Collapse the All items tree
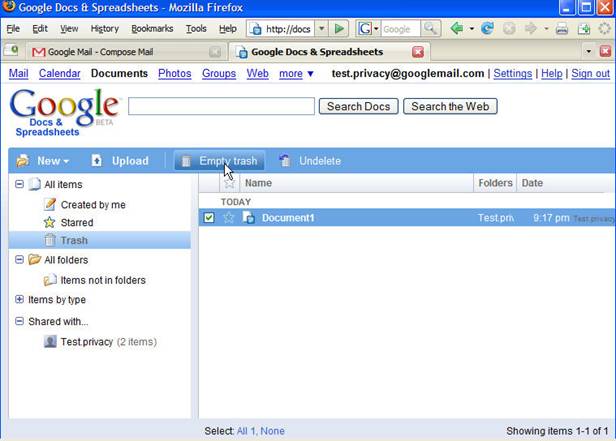 pyautogui.click(x=19, y=184)
